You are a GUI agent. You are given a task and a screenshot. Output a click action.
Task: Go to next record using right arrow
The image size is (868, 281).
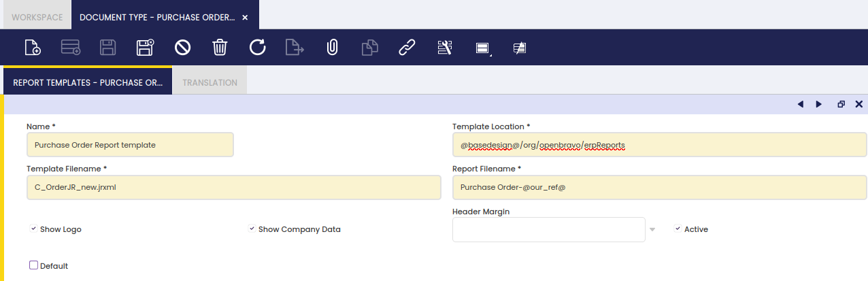coord(819,104)
